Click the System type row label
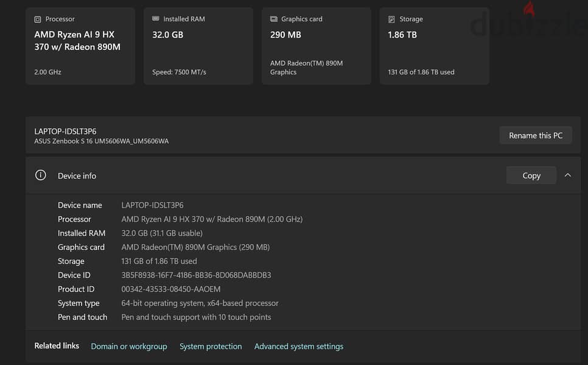Image resolution: width=588 pixels, height=365 pixels. 79,303
